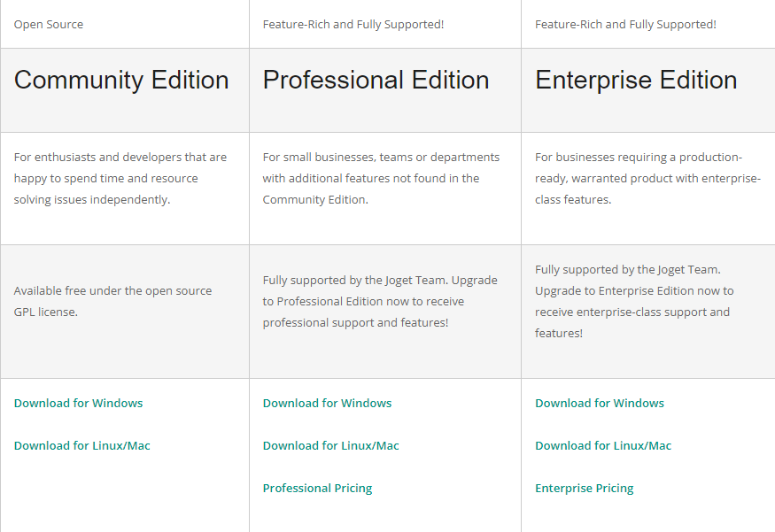Open the Professional Pricing link
775x532 pixels.
click(317, 489)
